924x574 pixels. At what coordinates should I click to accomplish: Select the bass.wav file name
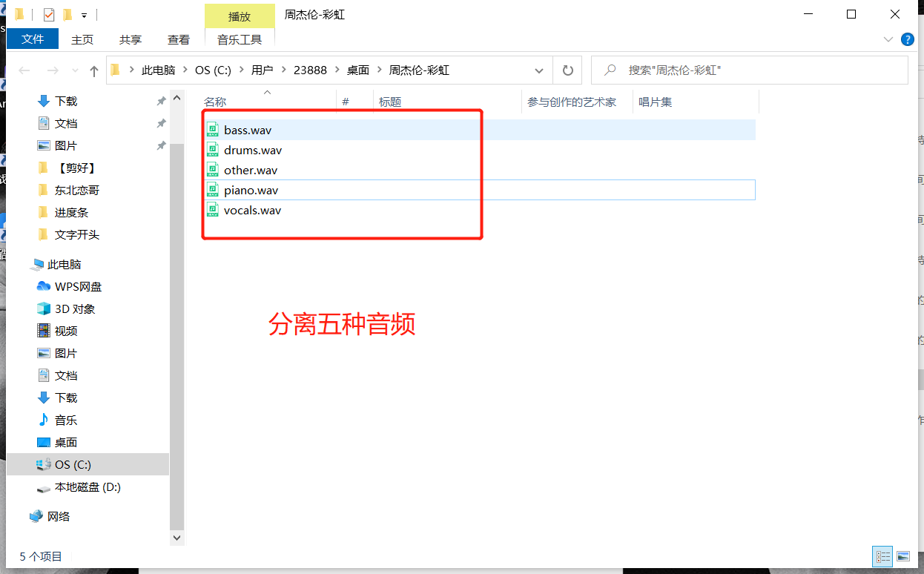[248, 130]
